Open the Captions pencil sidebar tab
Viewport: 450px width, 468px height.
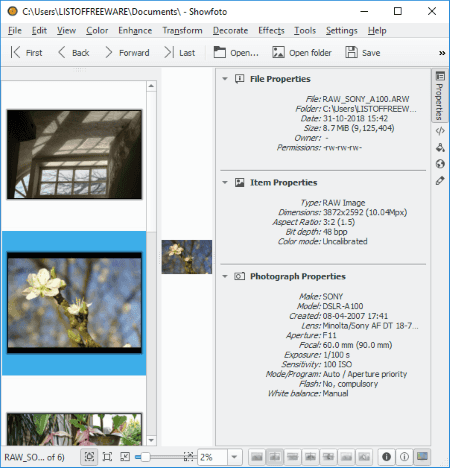click(x=440, y=181)
